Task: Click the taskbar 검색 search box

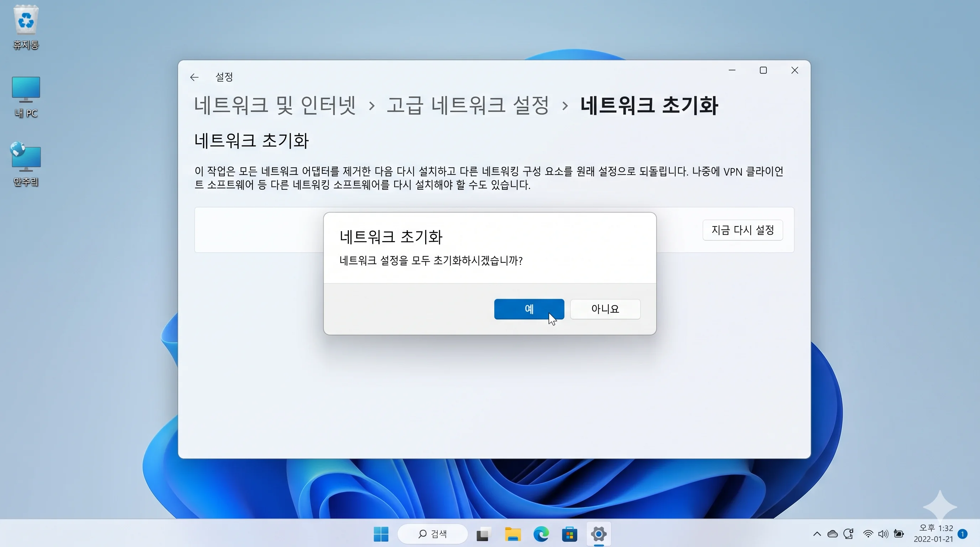Action: click(x=433, y=534)
